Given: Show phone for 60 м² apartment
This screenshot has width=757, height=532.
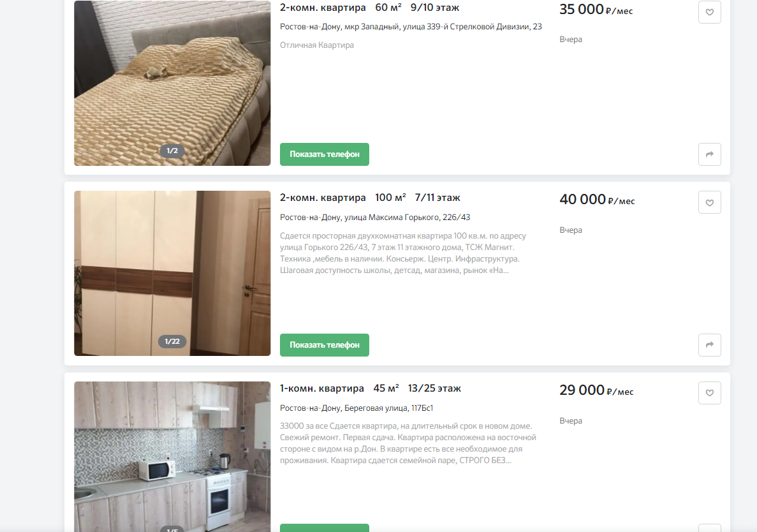Looking at the screenshot, I should (x=325, y=154).
